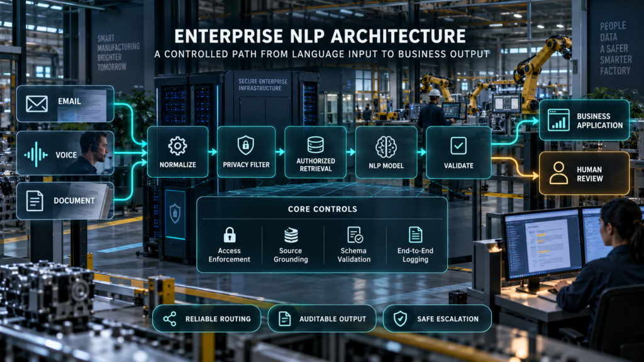Click the NORMALIZE label text
Viewport: 644px width, 362px height.
(x=177, y=165)
